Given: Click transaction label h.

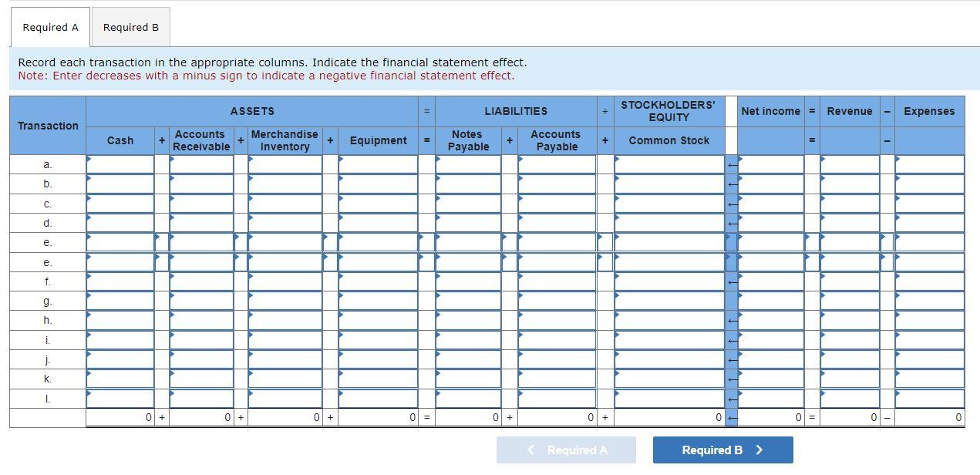Looking at the screenshot, I should pyautogui.click(x=48, y=320).
